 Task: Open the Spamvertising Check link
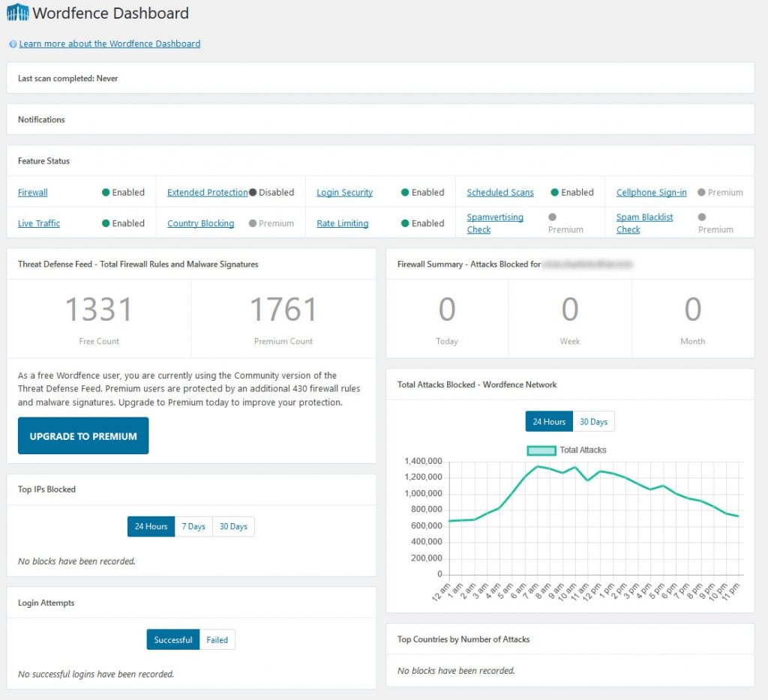point(495,223)
